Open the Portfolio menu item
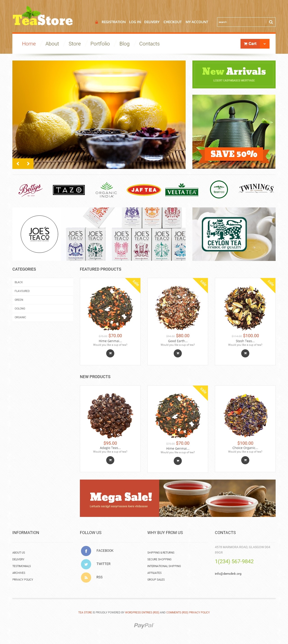Screen dimensions: 288x644 (x=100, y=44)
